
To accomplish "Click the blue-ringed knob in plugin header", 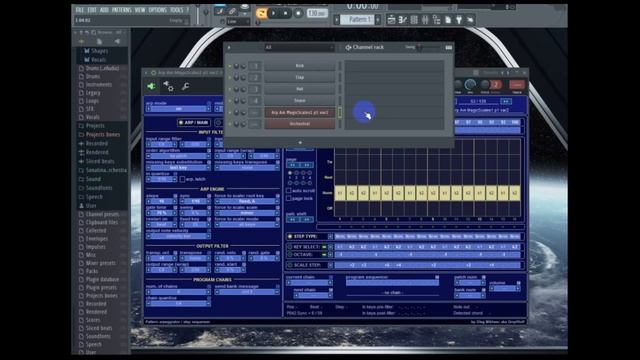I will point(470,84).
